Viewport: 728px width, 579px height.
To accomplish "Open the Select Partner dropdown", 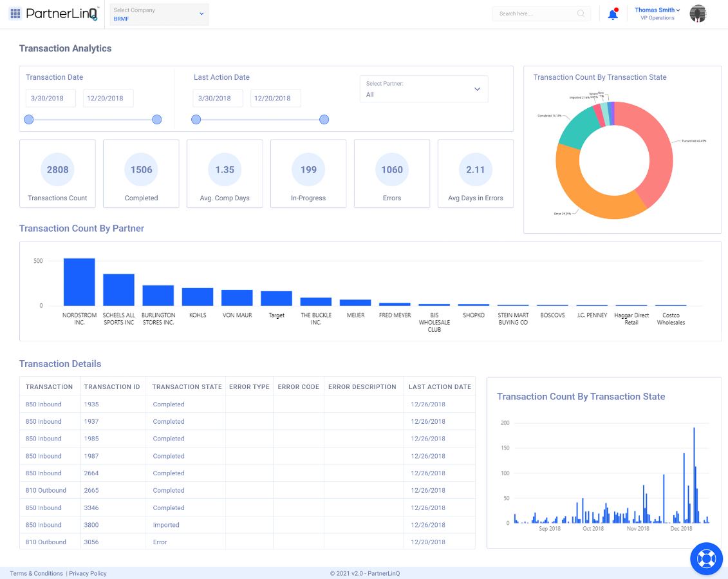I will 424,89.
